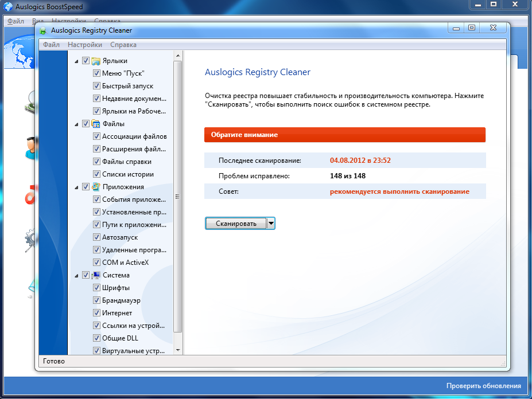Click the Обратите внимание red banner

click(345, 135)
